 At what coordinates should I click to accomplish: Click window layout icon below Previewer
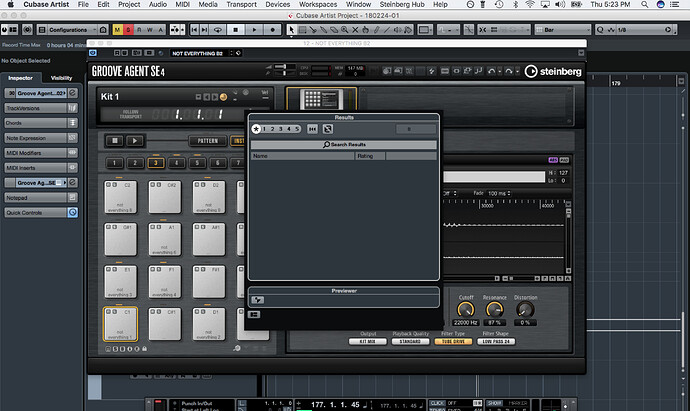click(x=254, y=315)
